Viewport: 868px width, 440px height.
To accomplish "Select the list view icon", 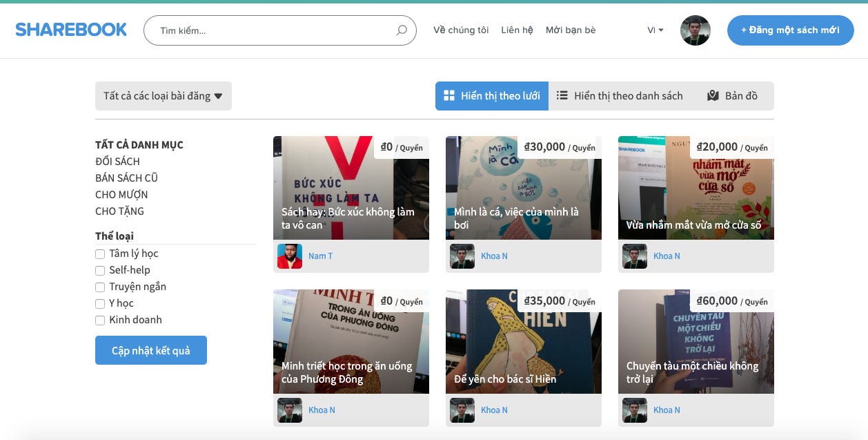I will pyautogui.click(x=563, y=95).
